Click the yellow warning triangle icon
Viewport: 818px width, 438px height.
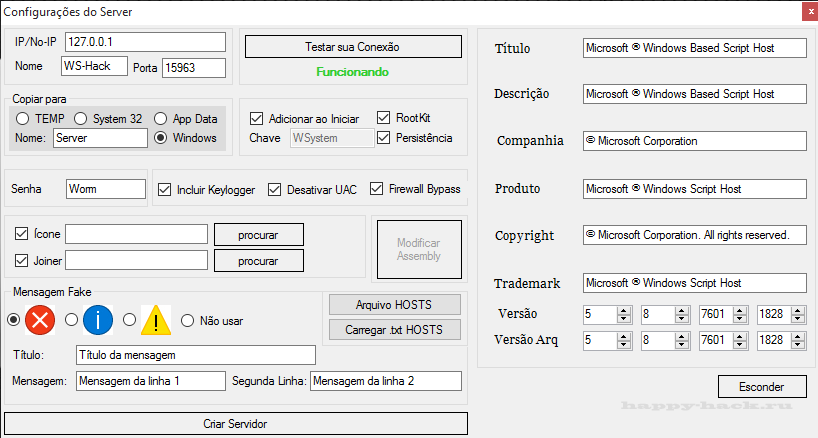click(x=156, y=320)
